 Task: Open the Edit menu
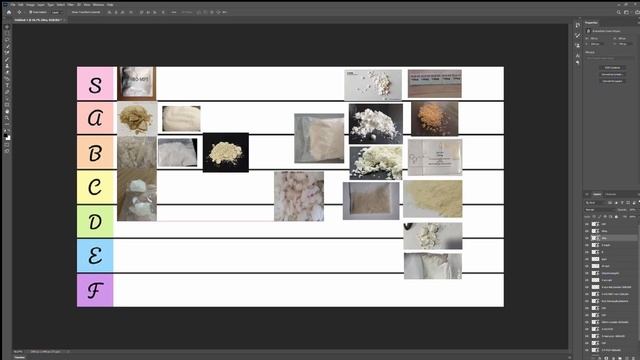(20, 5)
